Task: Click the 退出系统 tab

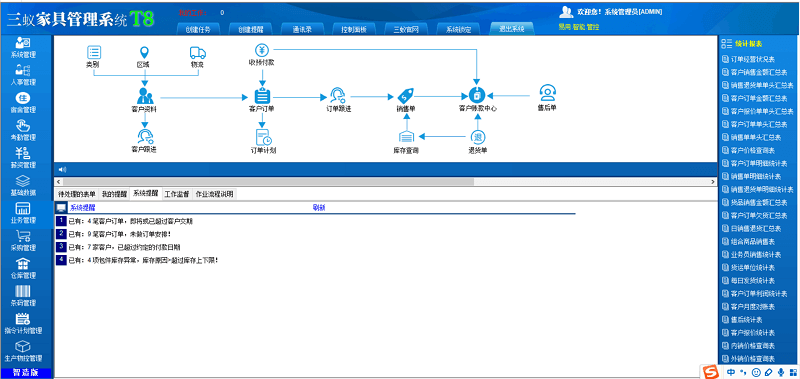Action: pos(511,29)
